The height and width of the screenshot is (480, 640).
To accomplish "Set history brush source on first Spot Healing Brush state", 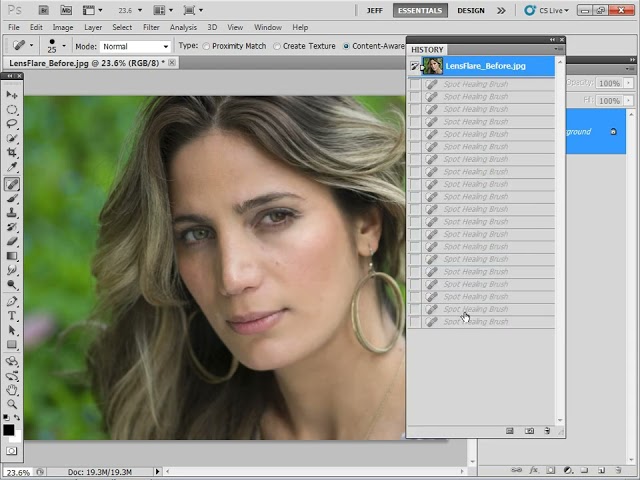I will [x=415, y=84].
